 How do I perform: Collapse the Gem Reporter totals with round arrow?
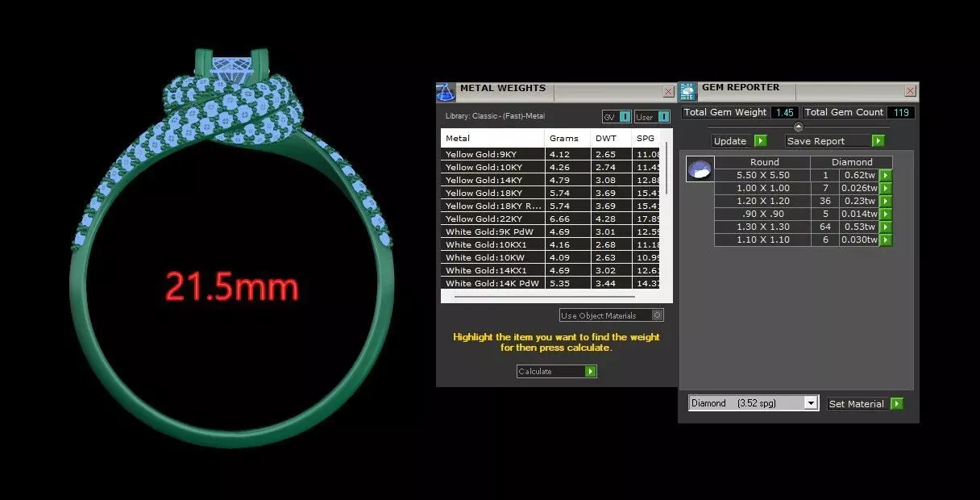pyautogui.click(x=799, y=127)
